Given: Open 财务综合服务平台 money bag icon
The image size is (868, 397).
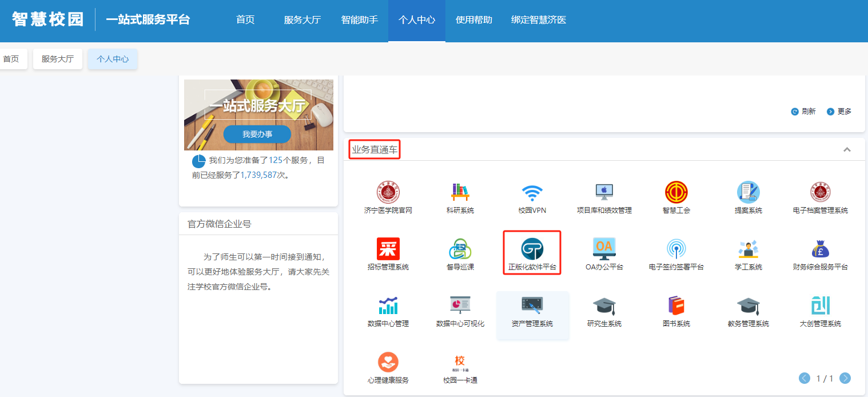Looking at the screenshot, I should click(821, 249).
